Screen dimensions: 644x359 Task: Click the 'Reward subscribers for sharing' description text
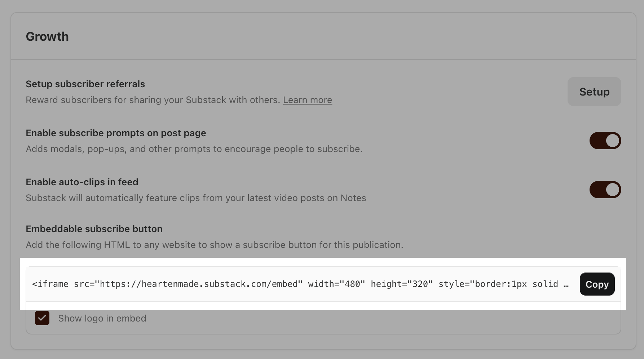(153, 100)
